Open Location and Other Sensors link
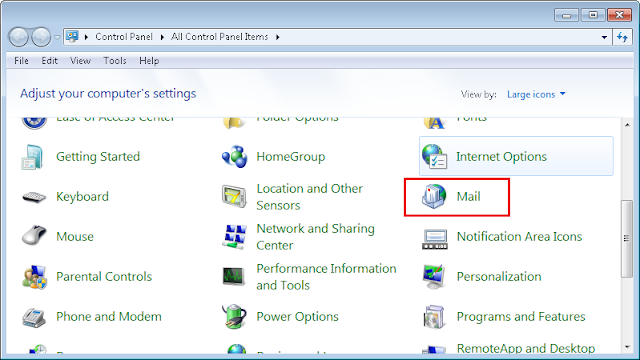This screenshot has width=640, height=360. point(309,197)
